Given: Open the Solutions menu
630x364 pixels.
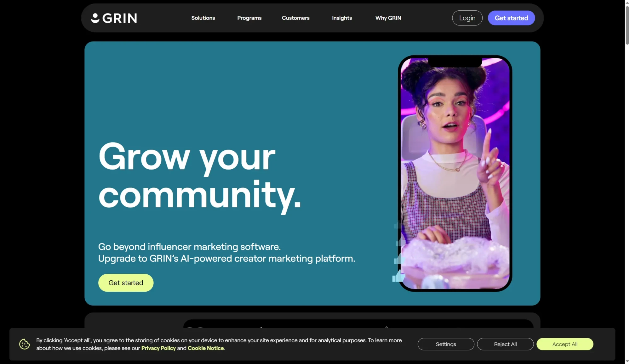Looking at the screenshot, I should coord(203,18).
